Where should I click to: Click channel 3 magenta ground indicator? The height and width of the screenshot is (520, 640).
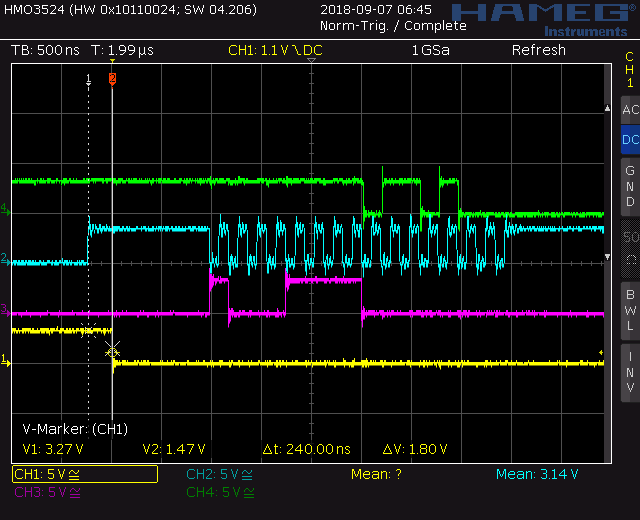click(x=5, y=310)
